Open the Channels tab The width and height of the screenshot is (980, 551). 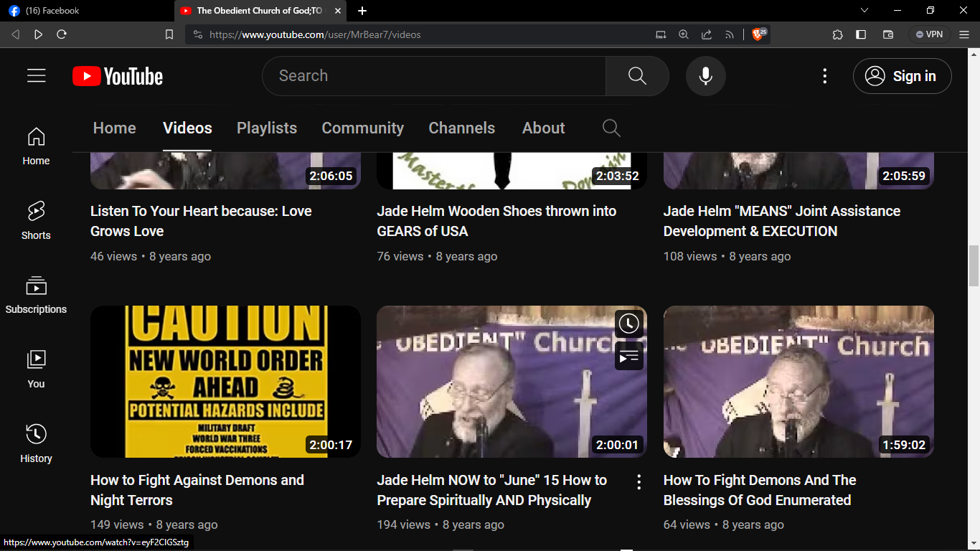pos(461,128)
